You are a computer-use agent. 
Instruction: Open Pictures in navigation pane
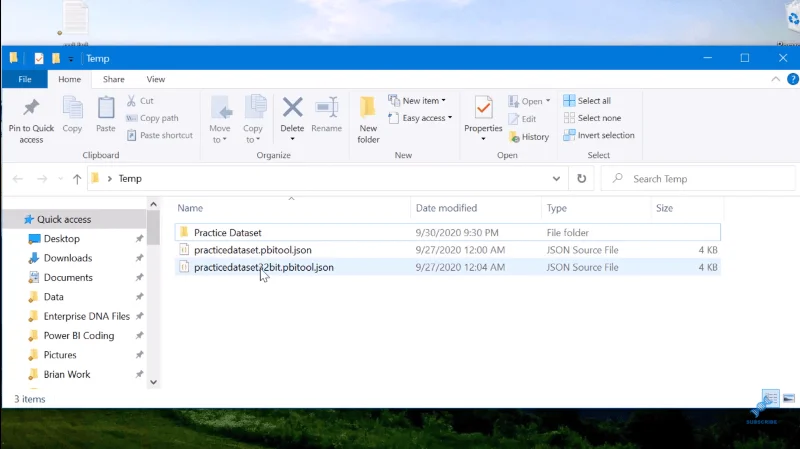point(60,355)
